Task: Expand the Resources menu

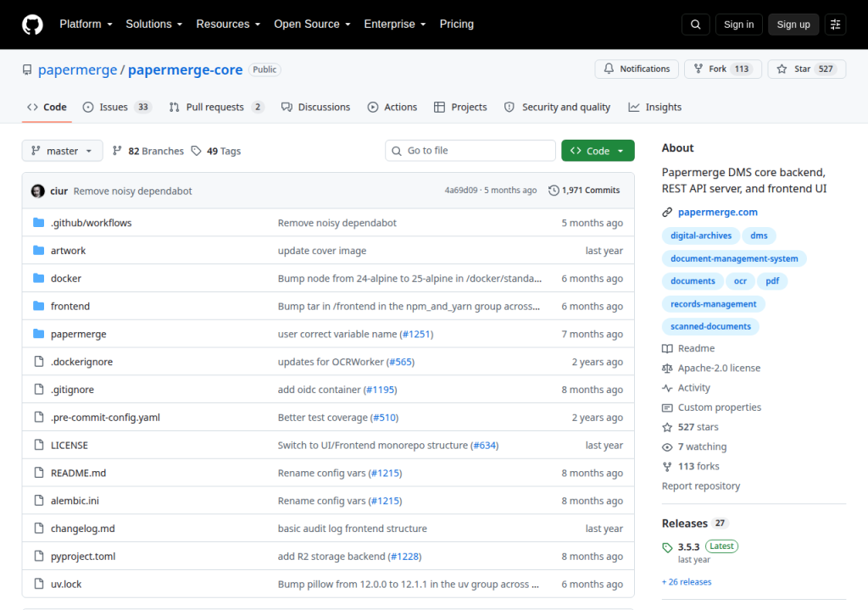Action: pyautogui.click(x=228, y=25)
